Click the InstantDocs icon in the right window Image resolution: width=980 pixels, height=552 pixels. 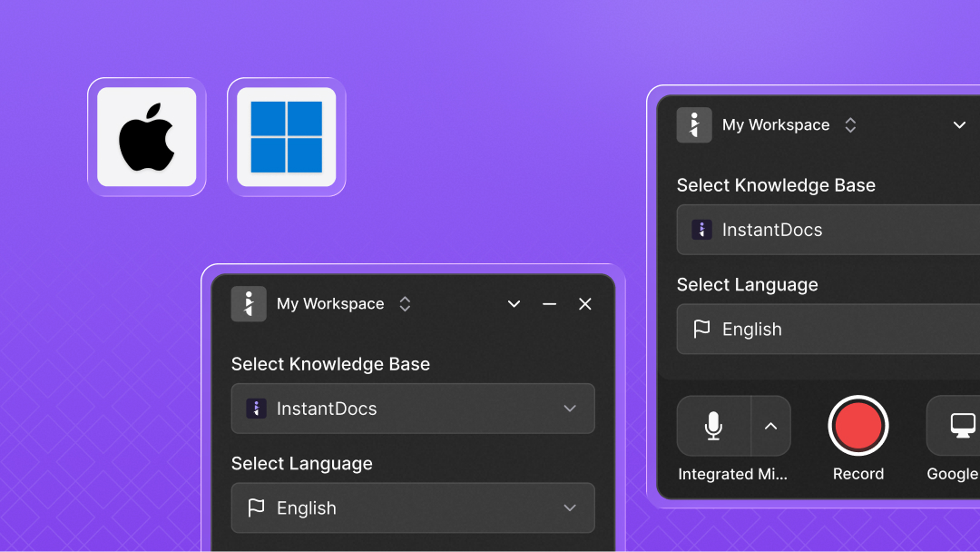pos(701,230)
